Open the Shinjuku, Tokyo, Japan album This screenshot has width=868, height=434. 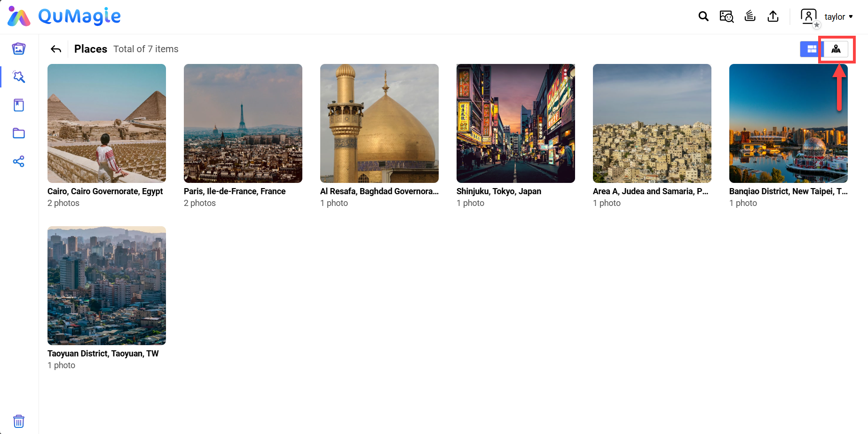[516, 123]
